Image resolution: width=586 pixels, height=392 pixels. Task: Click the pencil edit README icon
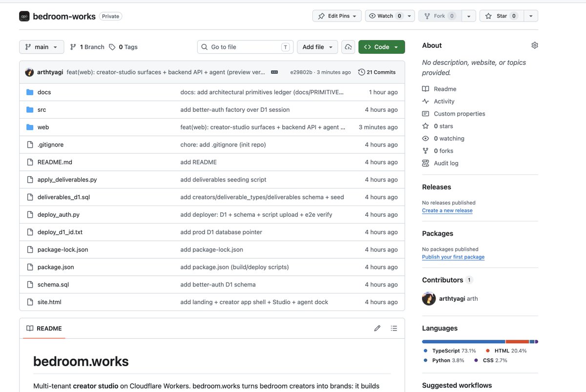click(x=377, y=329)
